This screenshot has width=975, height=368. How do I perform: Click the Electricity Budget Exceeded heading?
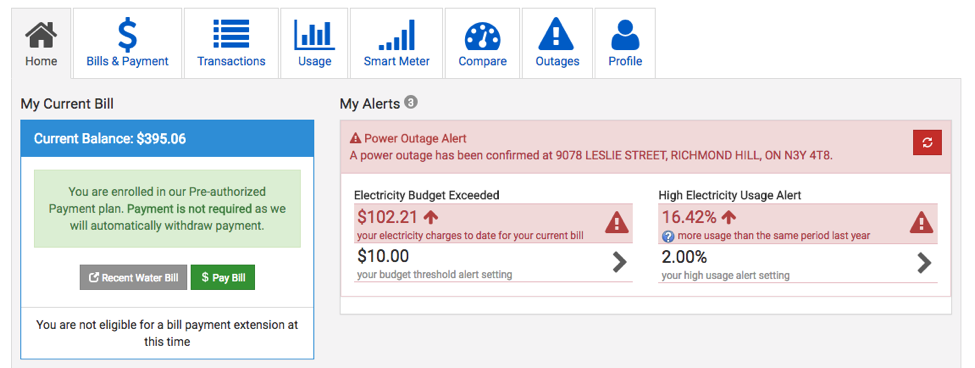[427, 195]
